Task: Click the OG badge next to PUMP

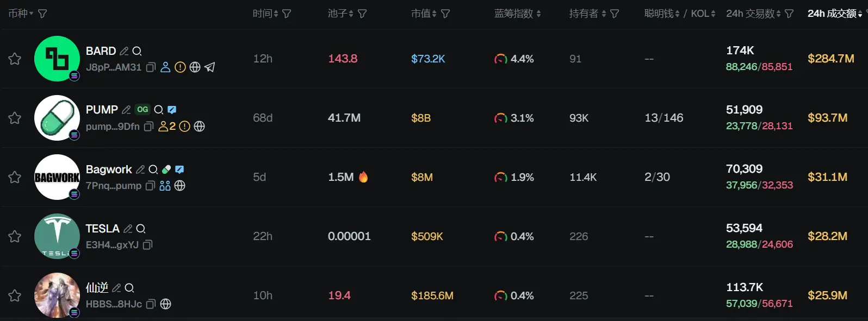Action: 142,110
